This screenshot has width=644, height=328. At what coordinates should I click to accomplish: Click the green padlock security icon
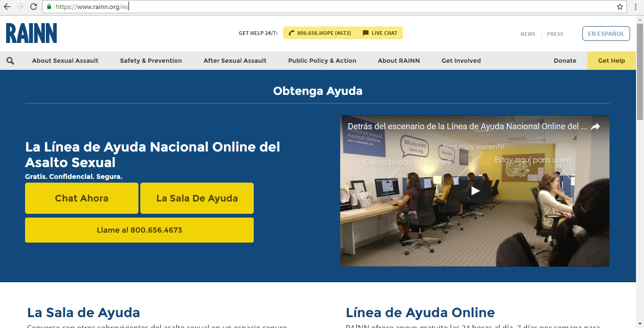pyautogui.click(x=49, y=7)
